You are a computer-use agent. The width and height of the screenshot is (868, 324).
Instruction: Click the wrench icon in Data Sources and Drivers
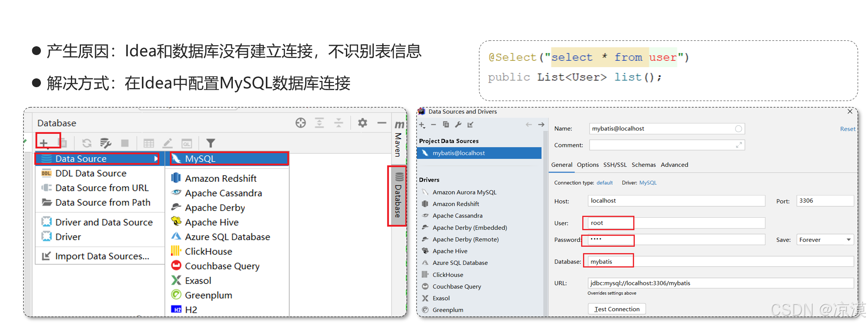coord(458,124)
